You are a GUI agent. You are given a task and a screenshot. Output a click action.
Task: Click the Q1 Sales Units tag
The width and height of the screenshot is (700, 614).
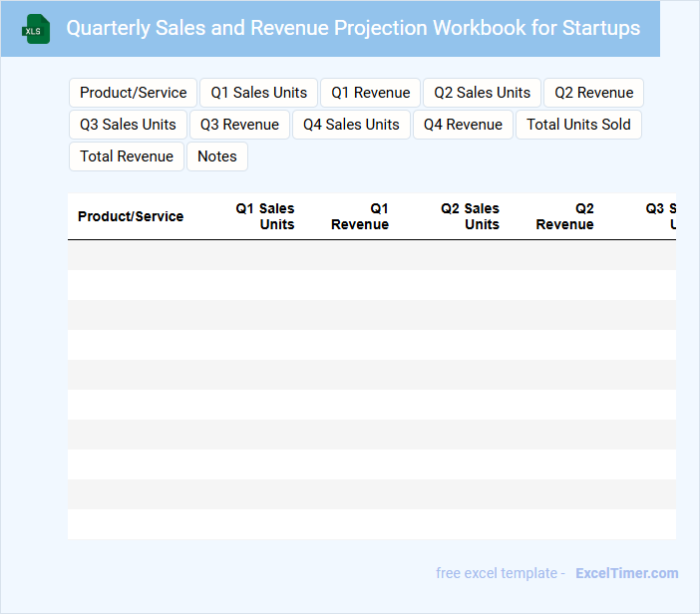click(259, 93)
